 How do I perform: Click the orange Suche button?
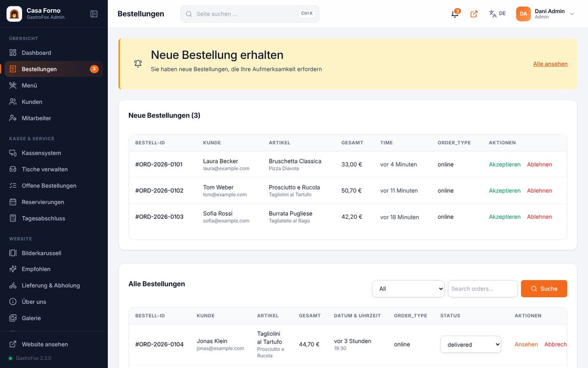pos(544,289)
